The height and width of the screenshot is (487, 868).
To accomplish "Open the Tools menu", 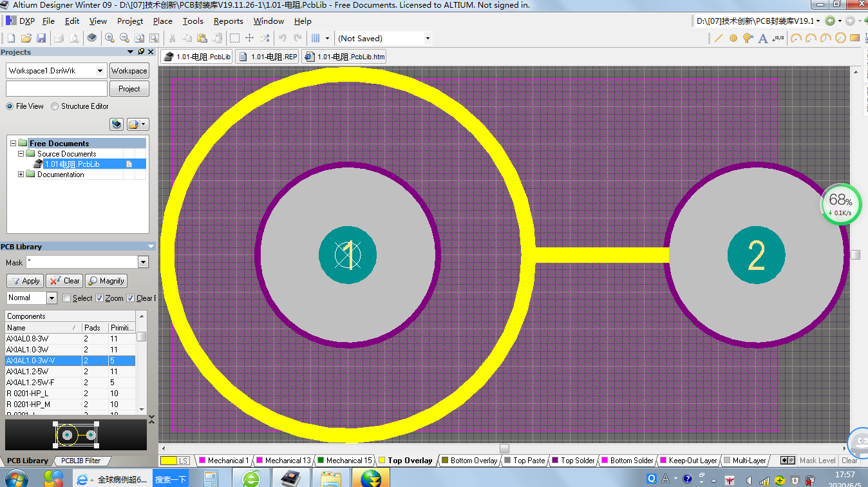I will pyautogui.click(x=193, y=21).
